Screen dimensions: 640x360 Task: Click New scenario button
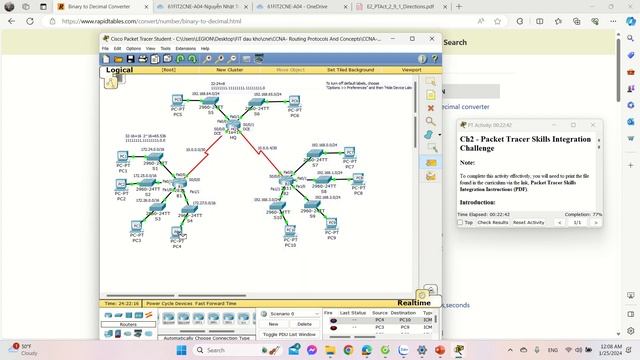click(273, 324)
